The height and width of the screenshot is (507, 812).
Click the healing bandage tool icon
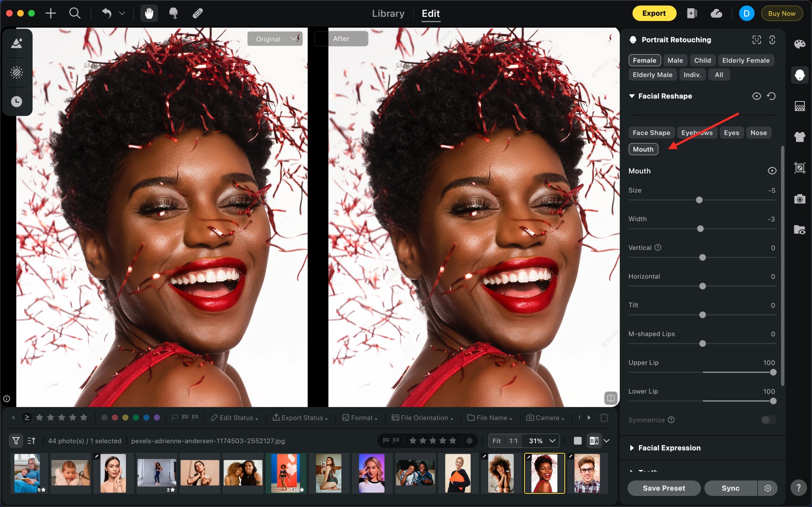198,13
